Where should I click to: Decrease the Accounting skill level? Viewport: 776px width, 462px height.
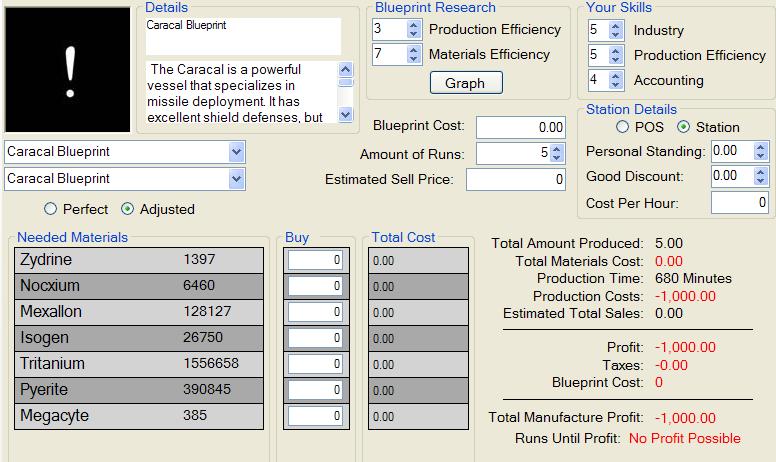click(615, 85)
